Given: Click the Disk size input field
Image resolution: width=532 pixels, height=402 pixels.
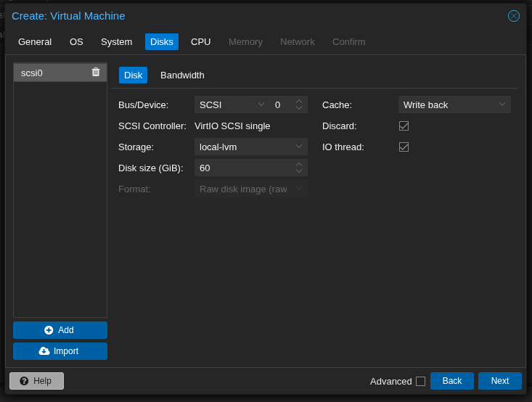Looking at the screenshot, I should (243, 168).
